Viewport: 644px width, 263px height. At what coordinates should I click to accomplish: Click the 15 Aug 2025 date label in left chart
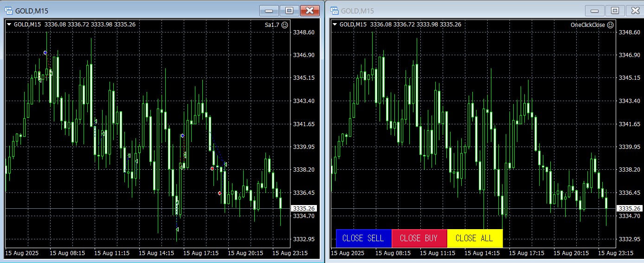[22, 253]
